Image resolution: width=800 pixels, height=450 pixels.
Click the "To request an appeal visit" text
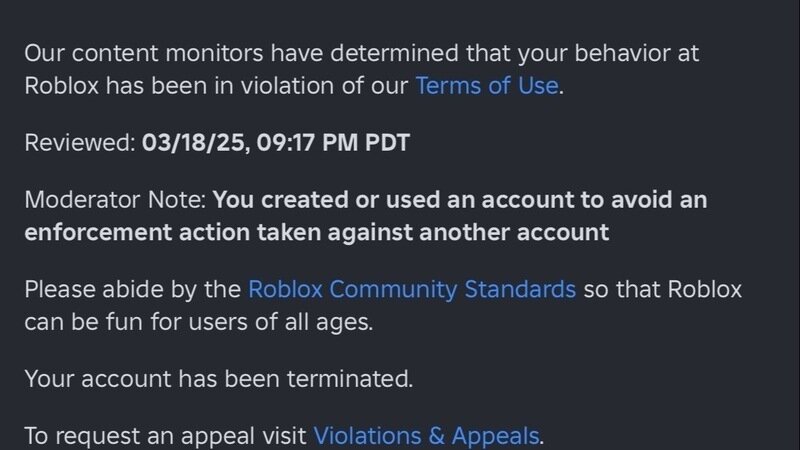pyautogui.click(x=166, y=436)
